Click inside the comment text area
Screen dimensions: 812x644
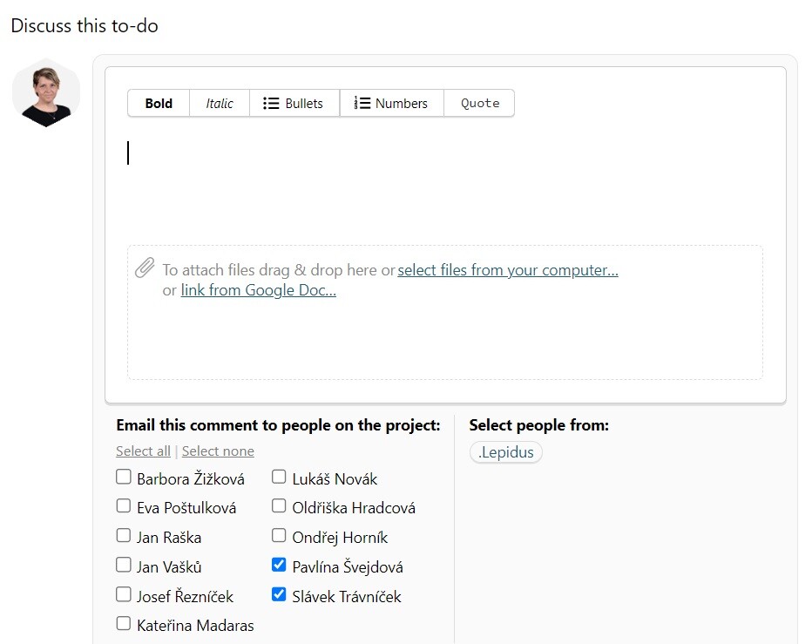[x=444, y=183]
